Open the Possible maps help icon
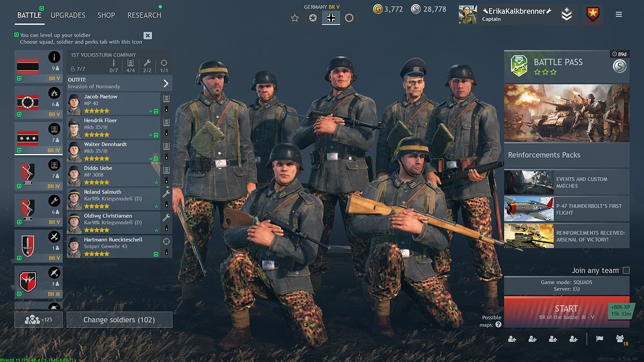Viewport: 644px width, 362px height. click(498, 325)
